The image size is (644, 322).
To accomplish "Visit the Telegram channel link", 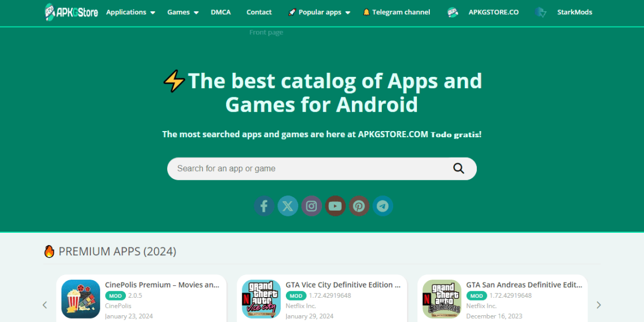I will point(396,12).
